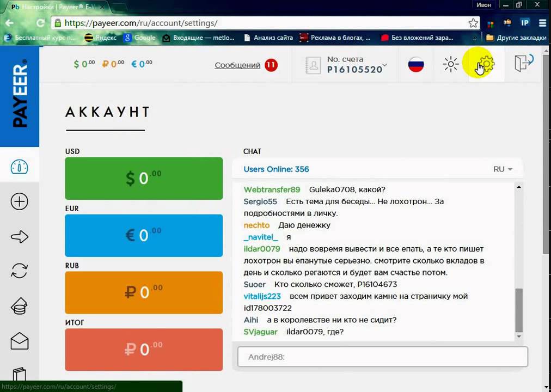This screenshot has width=551, height=392.
Task: Click the stacked coins sidebar icon
Action: [x=19, y=306]
